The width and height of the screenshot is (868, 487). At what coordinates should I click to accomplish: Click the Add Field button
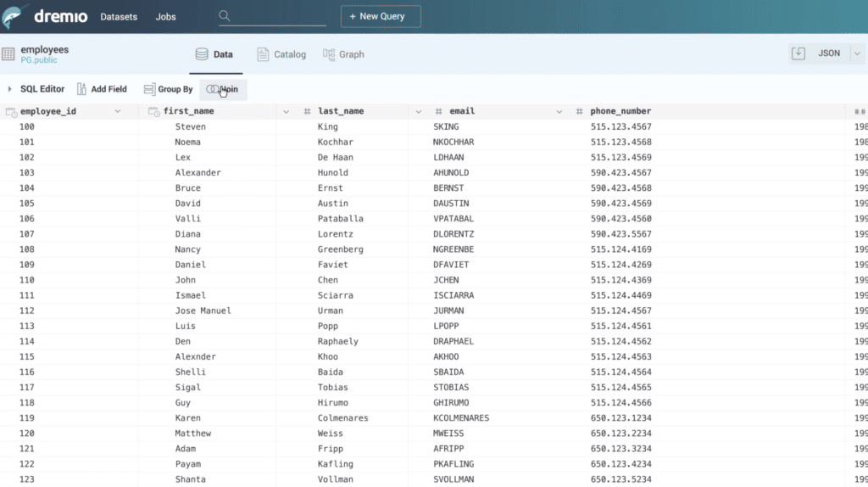point(102,89)
